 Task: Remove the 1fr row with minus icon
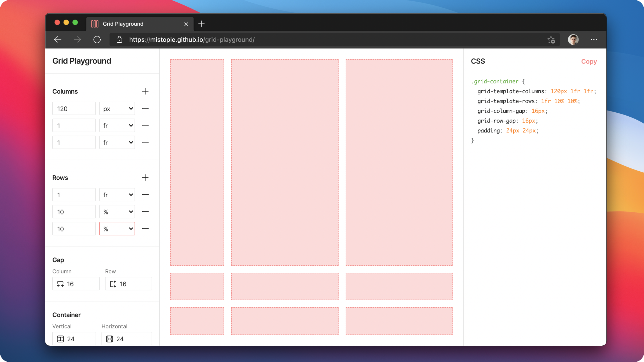(x=145, y=195)
